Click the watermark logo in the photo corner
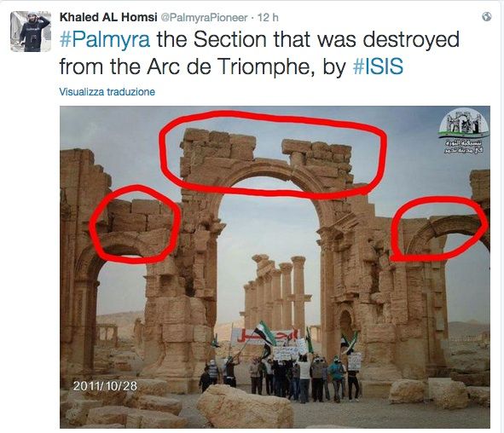The image size is (504, 433). coord(464,123)
